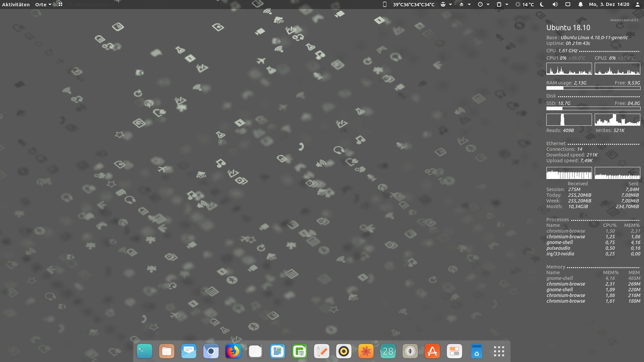644x362 pixels.
Task: Open Ubuntu Software store icon
Action: tap(432, 351)
